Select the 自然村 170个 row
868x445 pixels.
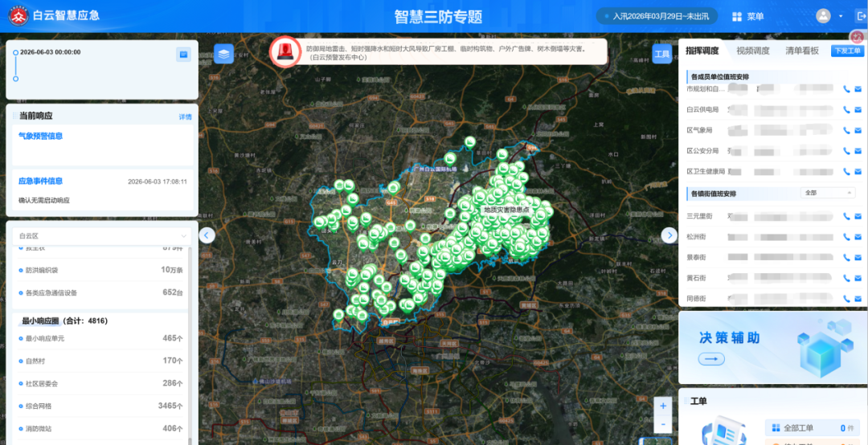100,361
